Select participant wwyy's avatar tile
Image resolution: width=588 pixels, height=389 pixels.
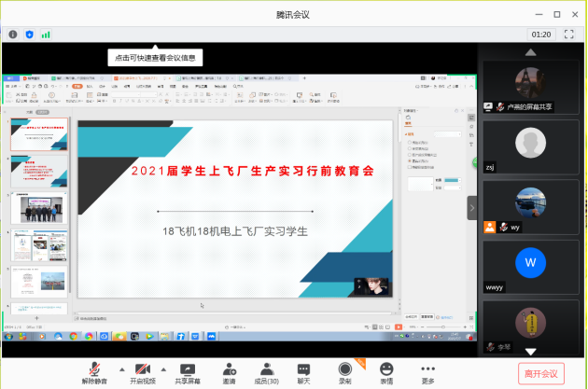tap(530, 266)
